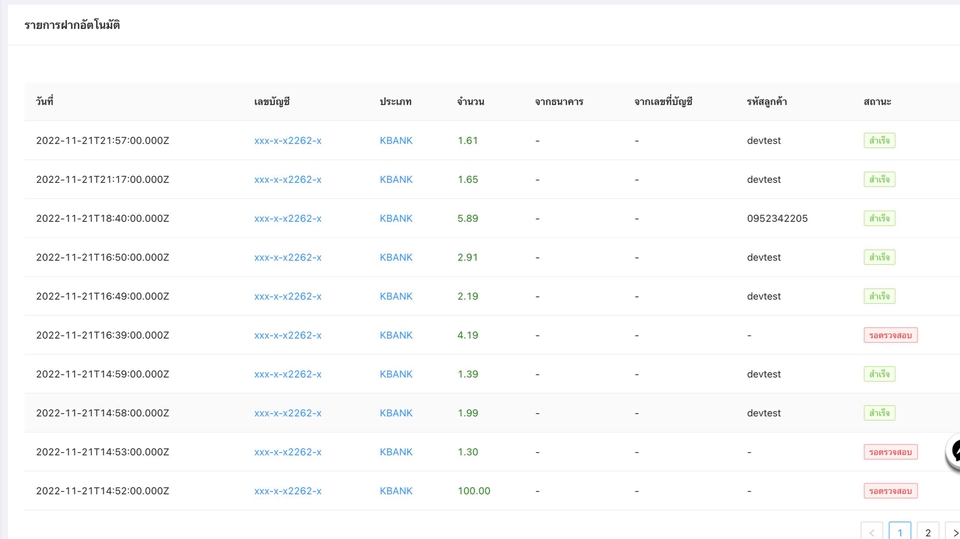Image resolution: width=960 pixels, height=539 pixels.
Task: Click the สำเร็จ status badge for amount 2.19
Action: [879, 296]
